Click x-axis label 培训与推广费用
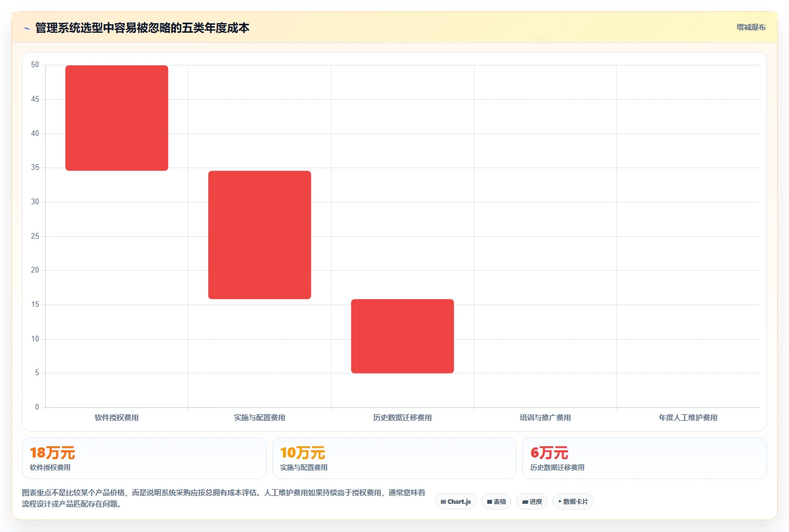The width and height of the screenshot is (789, 532). tap(545, 417)
